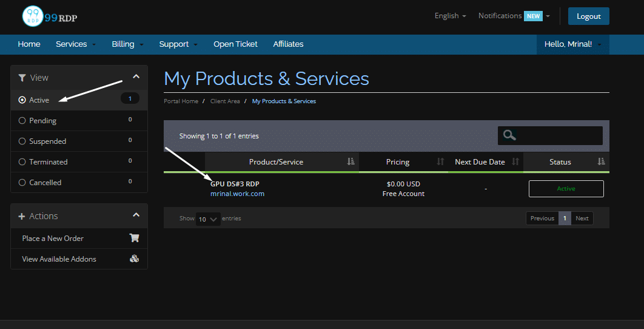Select the Suspended filter radio button
The image size is (644, 329).
[x=22, y=141]
